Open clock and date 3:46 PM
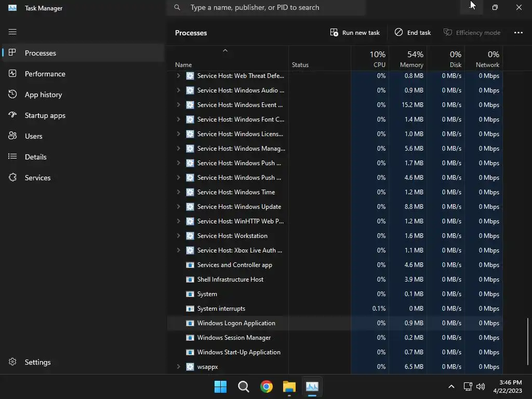 click(x=508, y=387)
